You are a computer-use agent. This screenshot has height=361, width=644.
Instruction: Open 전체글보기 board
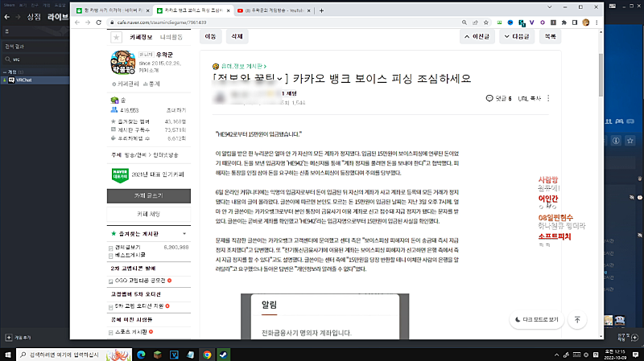tap(127, 248)
